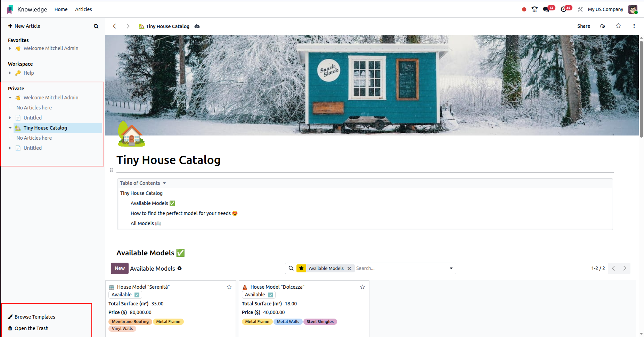
Task: Open the My US Company switcher
Action: pos(605,9)
